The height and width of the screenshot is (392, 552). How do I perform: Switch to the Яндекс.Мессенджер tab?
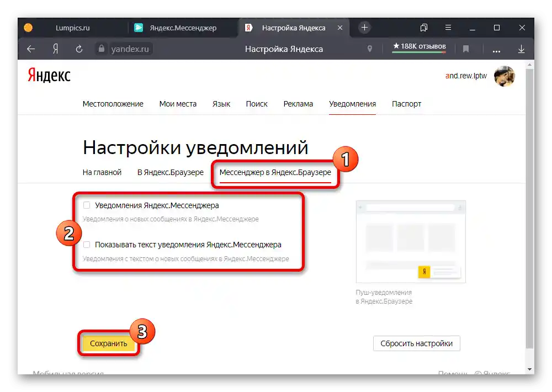click(183, 28)
